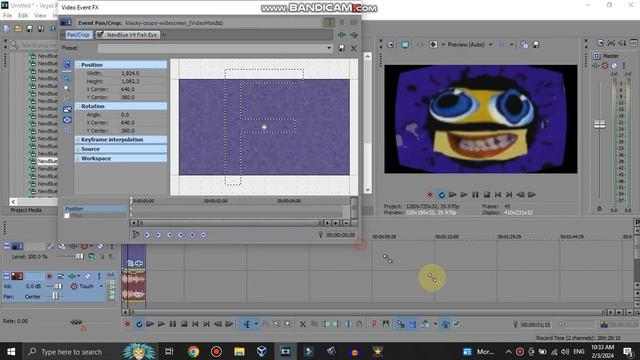This screenshot has width=640, height=360.
Task: Go to previous keyframe in Pan/Crop
Action: tap(158, 235)
